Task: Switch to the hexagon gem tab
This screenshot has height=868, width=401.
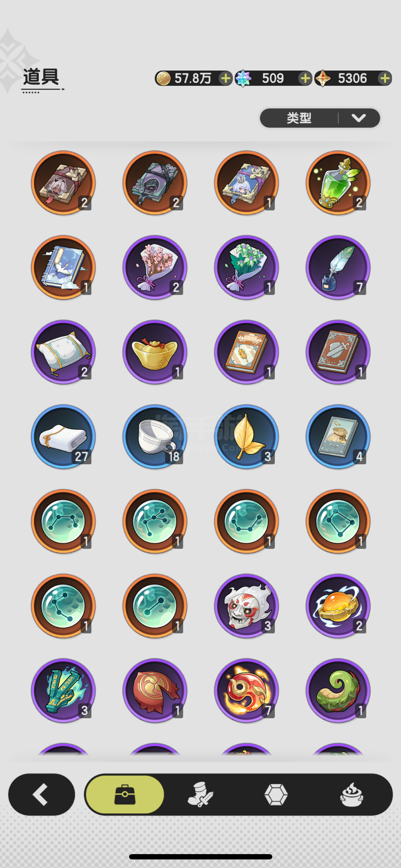Action: click(276, 794)
